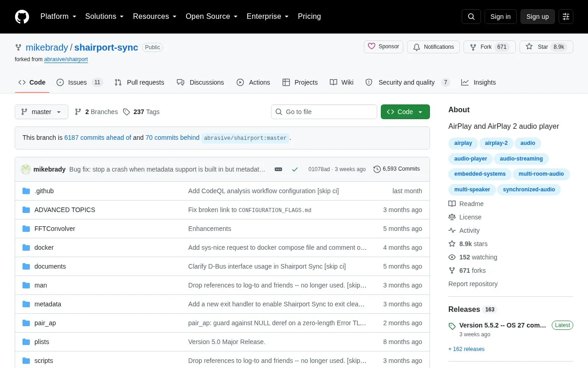Screen dimensions: 588x368
Task: Switch to the Issues tab
Action: [79, 82]
